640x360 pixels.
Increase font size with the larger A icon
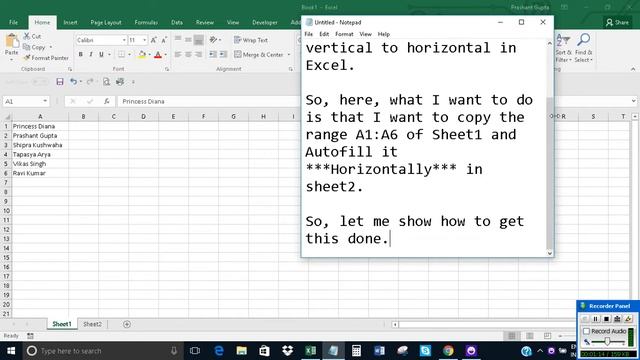[153, 40]
